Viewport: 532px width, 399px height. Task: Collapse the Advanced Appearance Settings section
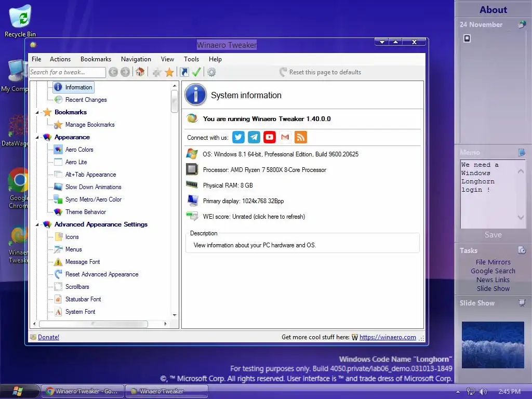pyautogui.click(x=37, y=224)
